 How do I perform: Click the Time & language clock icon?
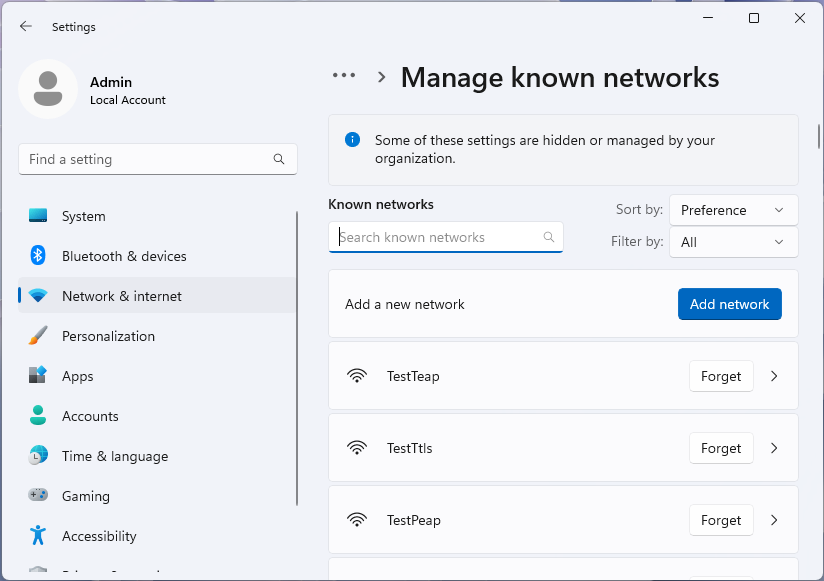[37, 456]
